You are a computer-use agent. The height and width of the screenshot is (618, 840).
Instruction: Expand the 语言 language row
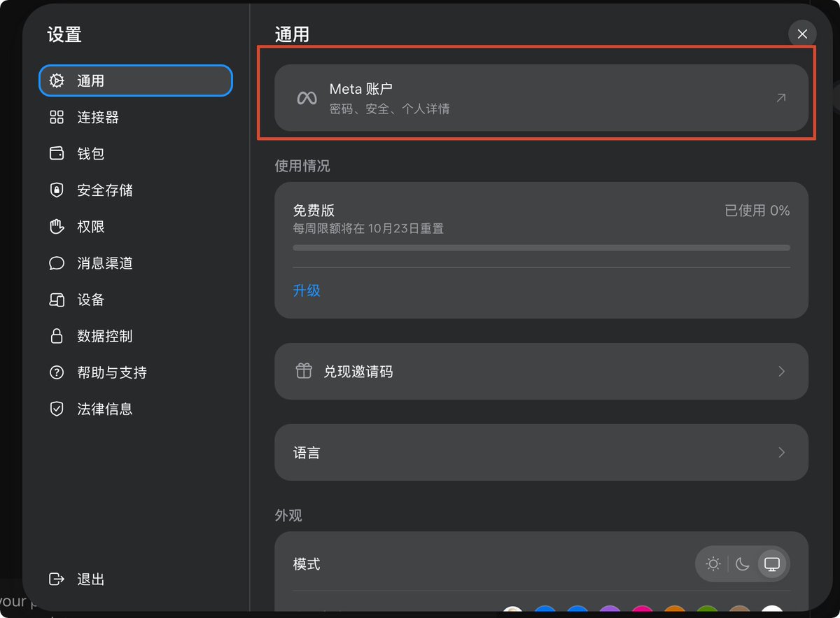click(x=541, y=452)
